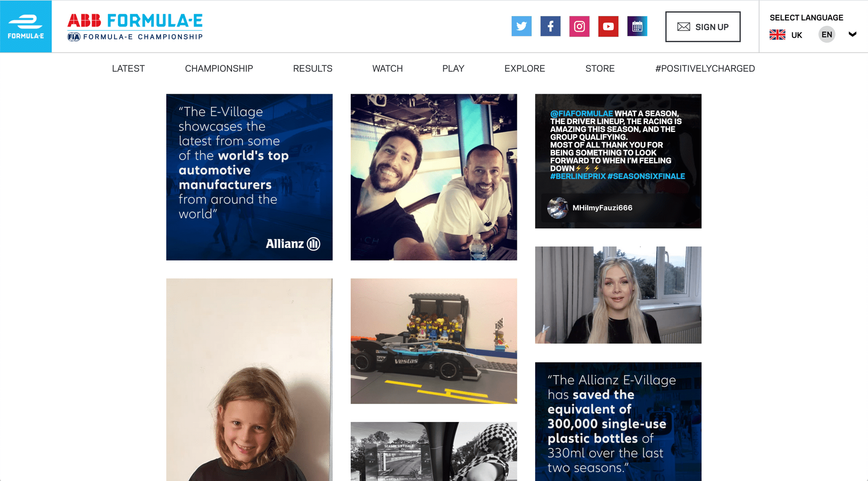Open the RESULTS menu
This screenshot has height=481, width=868.
[312, 69]
